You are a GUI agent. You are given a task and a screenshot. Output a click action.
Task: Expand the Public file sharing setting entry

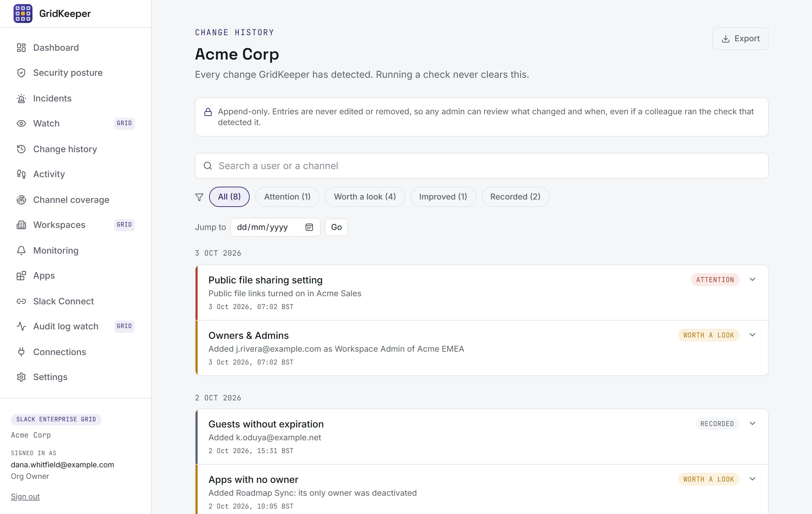(752, 280)
